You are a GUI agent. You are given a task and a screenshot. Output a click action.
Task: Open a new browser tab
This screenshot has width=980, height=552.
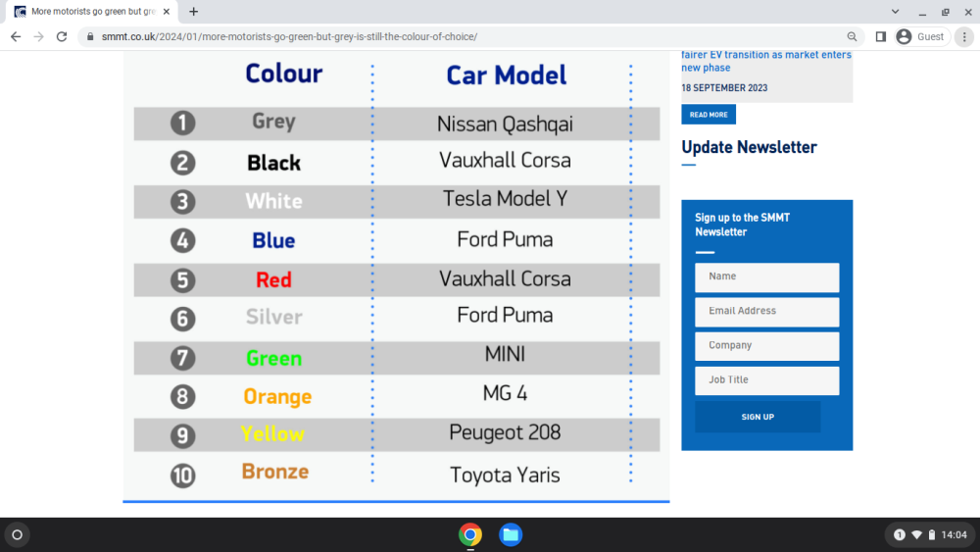[194, 11]
